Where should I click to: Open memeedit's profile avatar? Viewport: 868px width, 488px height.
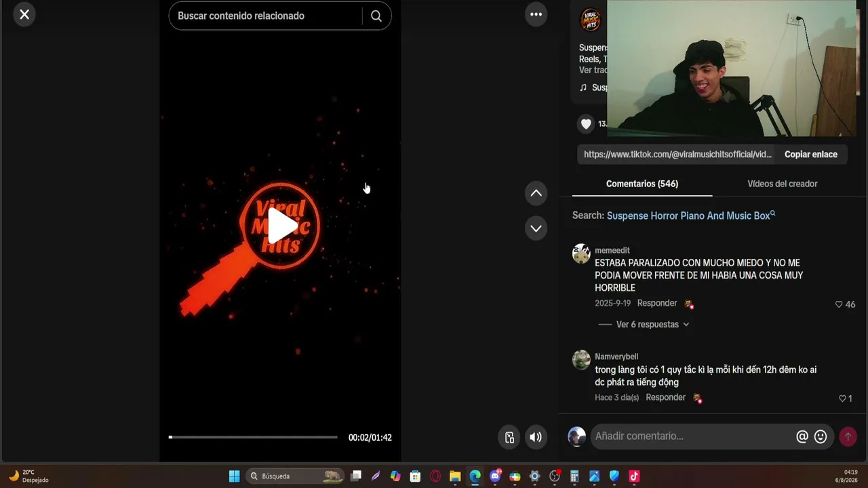pos(581,254)
